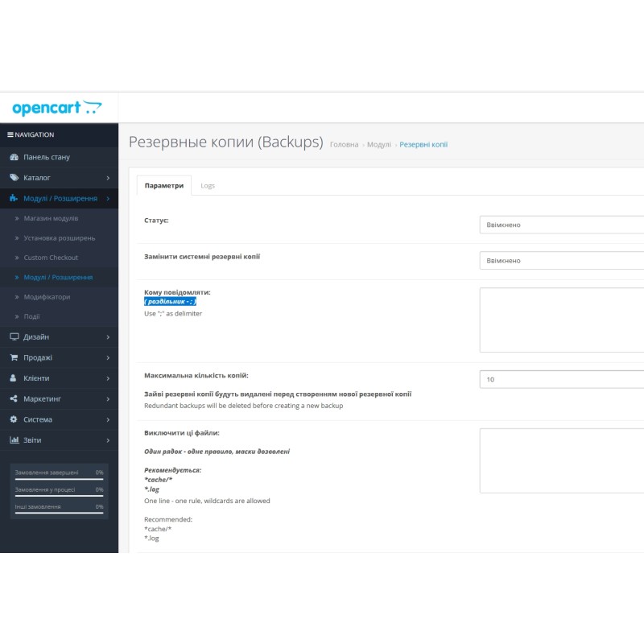Open the Статус dropdown
The image size is (644, 644).
(x=561, y=225)
